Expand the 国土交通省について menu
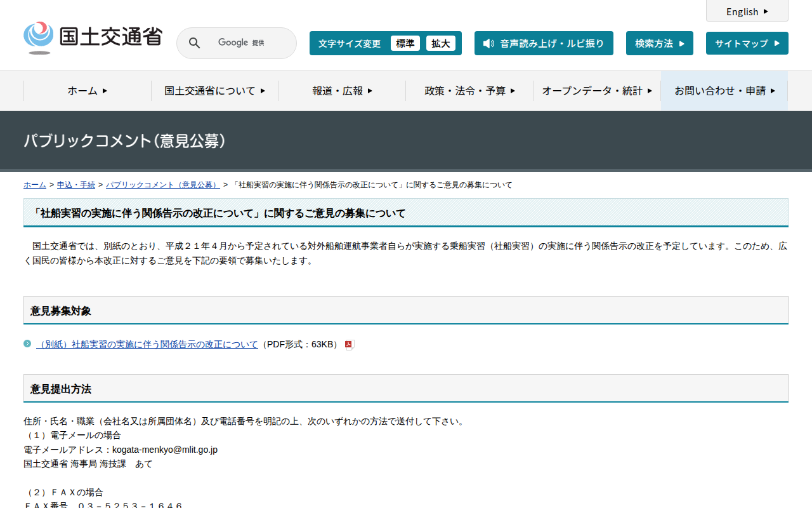 coord(214,91)
